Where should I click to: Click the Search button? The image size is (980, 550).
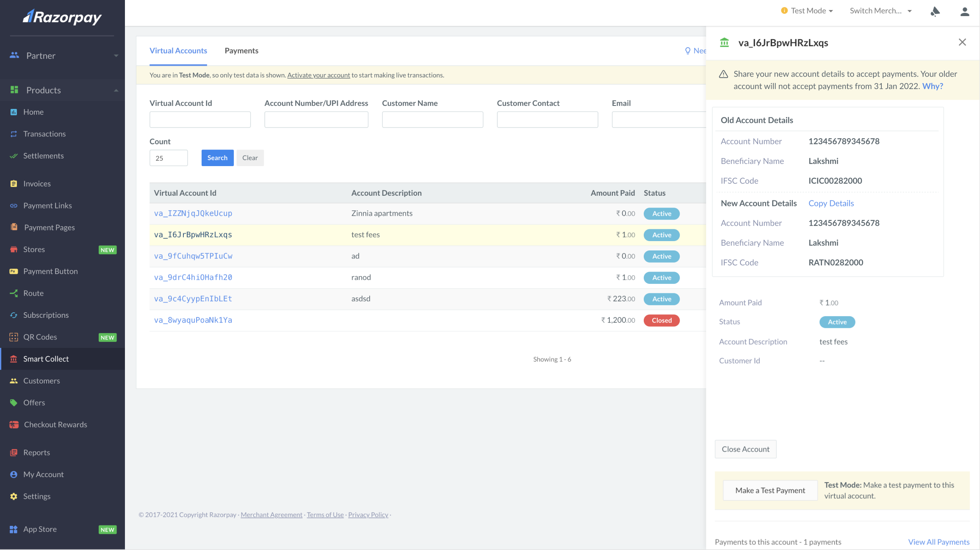[217, 158]
